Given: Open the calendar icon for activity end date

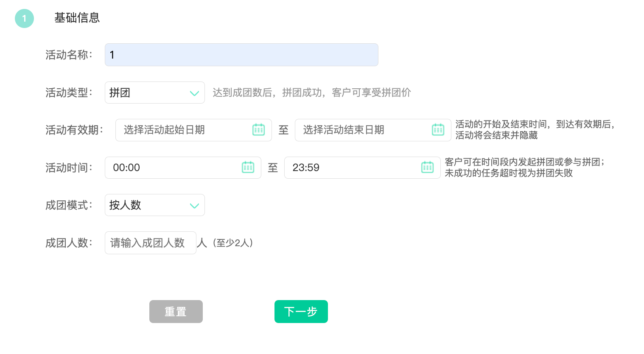Looking at the screenshot, I should (x=438, y=130).
